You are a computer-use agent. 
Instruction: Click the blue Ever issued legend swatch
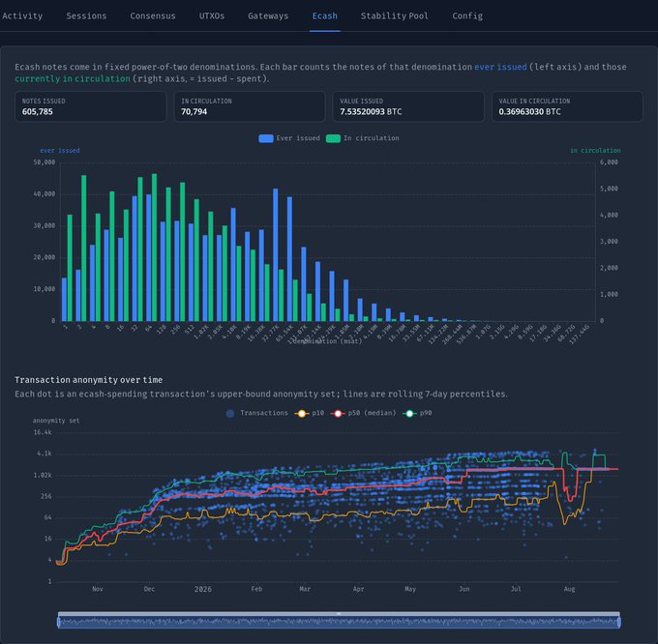(266, 138)
